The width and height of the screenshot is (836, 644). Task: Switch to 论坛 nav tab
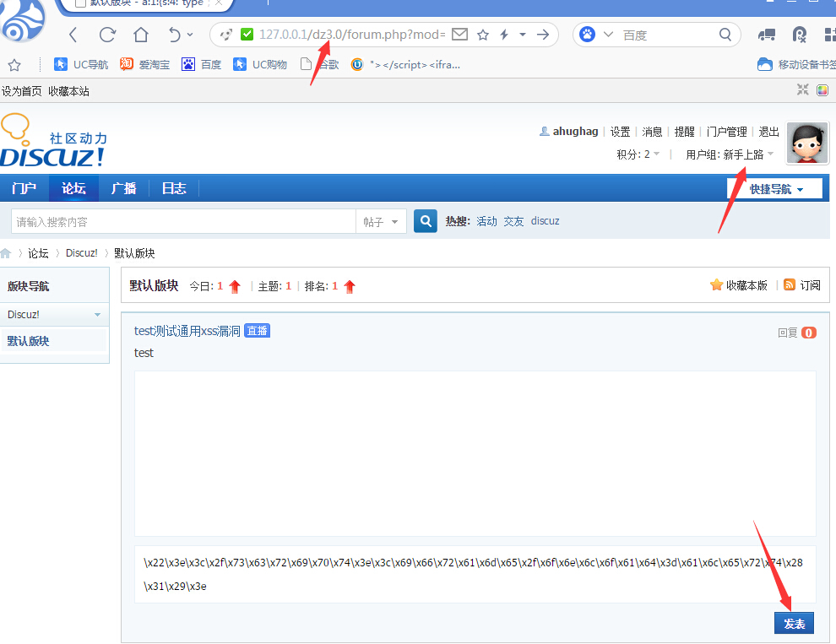[x=73, y=188]
